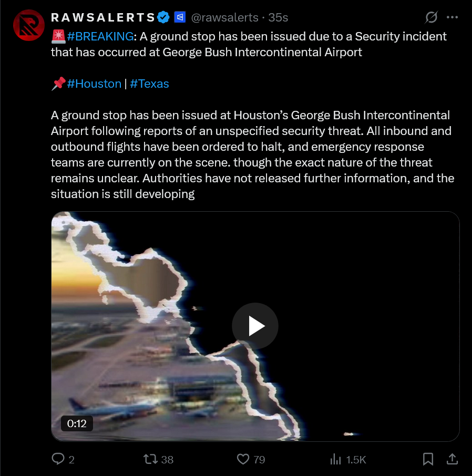Click the 35s post timestamp
This screenshot has width=472, height=476.
[x=278, y=18]
